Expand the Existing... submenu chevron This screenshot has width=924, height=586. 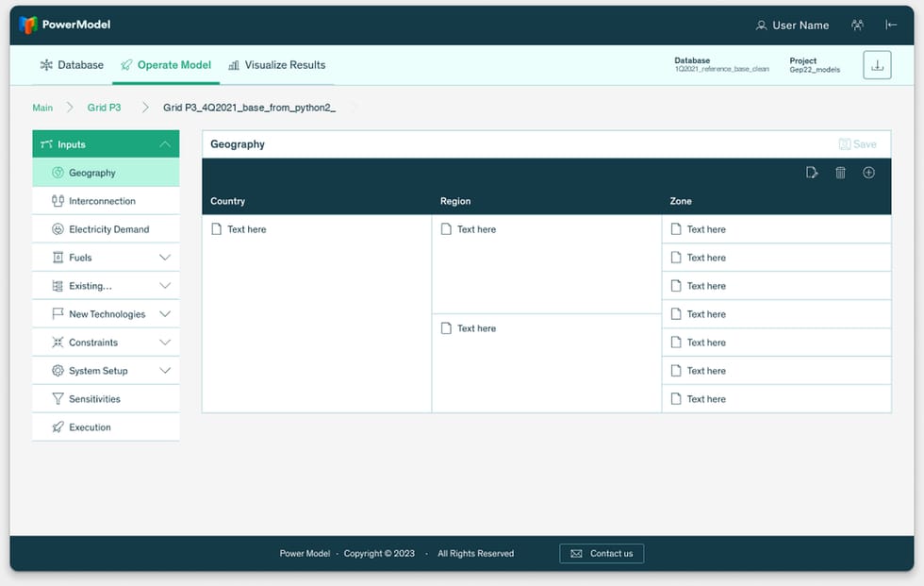165,286
